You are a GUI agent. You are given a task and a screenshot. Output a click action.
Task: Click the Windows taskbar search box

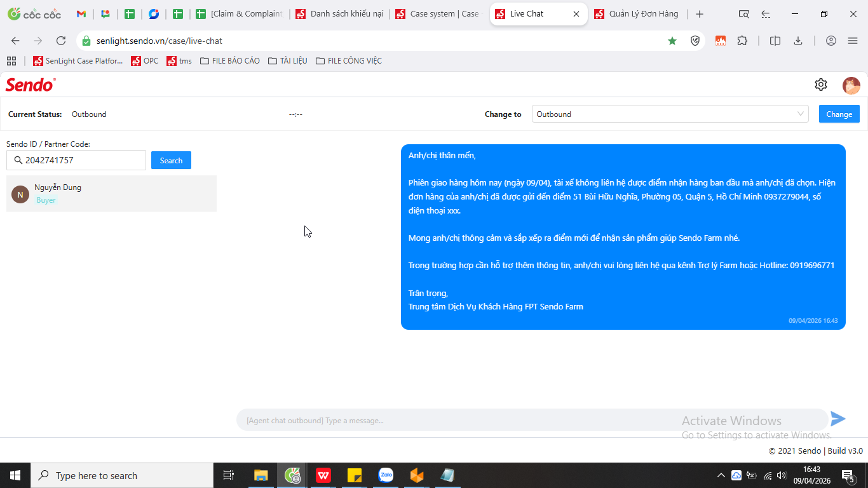tap(122, 475)
